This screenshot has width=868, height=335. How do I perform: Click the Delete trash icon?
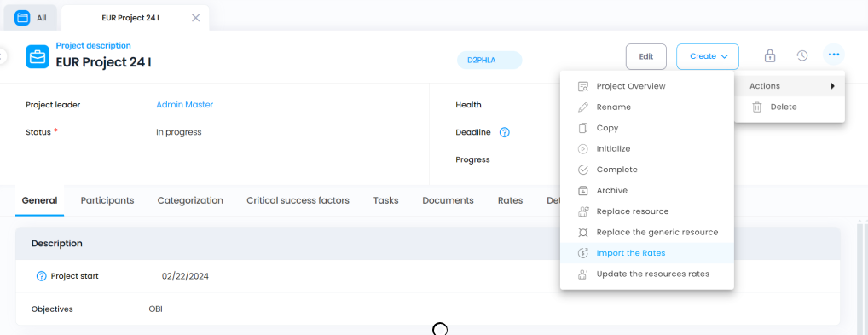tap(757, 107)
